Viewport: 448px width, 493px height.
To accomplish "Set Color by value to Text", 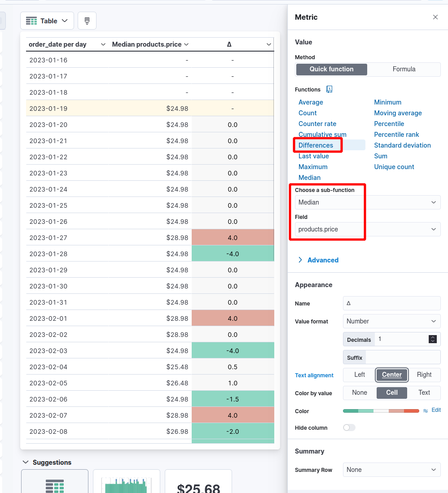I will 424,393.
